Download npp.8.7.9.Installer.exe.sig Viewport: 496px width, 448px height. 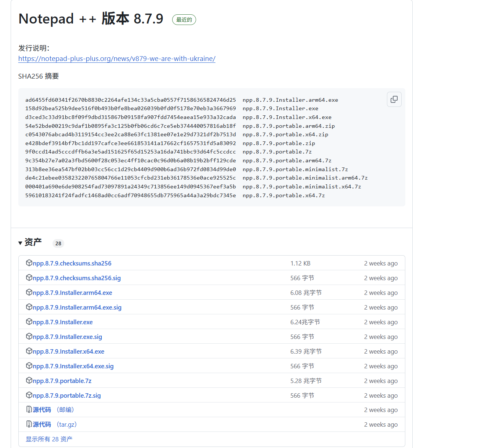(68, 337)
